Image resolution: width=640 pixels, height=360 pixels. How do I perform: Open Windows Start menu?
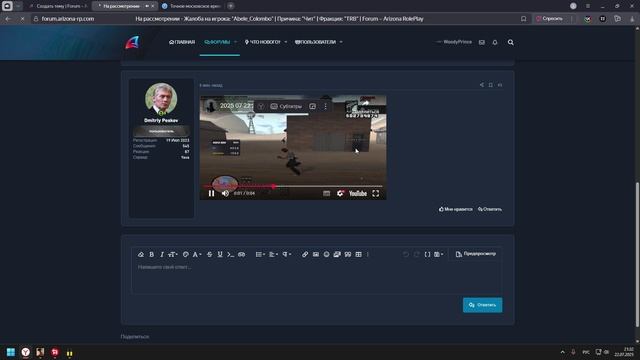[x=11, y=352]
